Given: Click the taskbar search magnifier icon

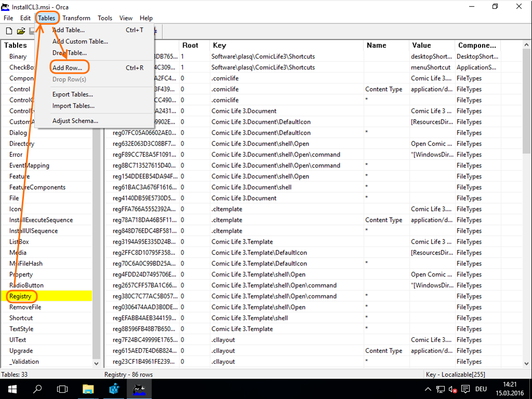Looking at the screenshot, I should point(37,389).
